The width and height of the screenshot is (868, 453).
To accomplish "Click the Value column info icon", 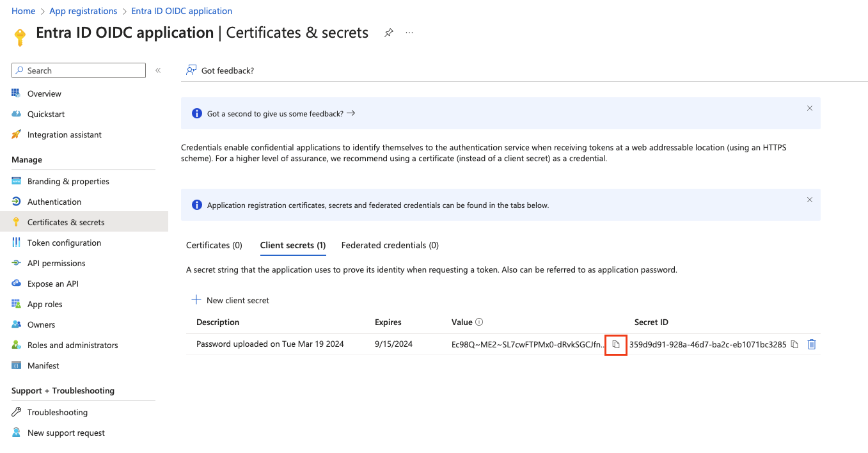I will tap(479, 322).
